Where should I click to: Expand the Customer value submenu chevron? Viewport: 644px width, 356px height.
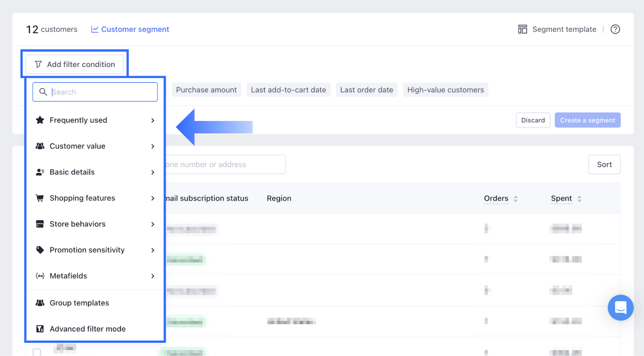(153, 146)
